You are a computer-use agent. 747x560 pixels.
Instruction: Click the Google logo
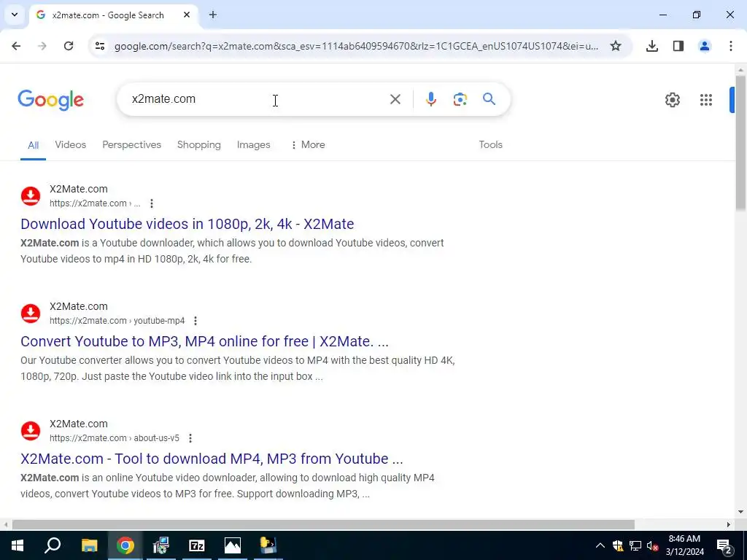50,99
